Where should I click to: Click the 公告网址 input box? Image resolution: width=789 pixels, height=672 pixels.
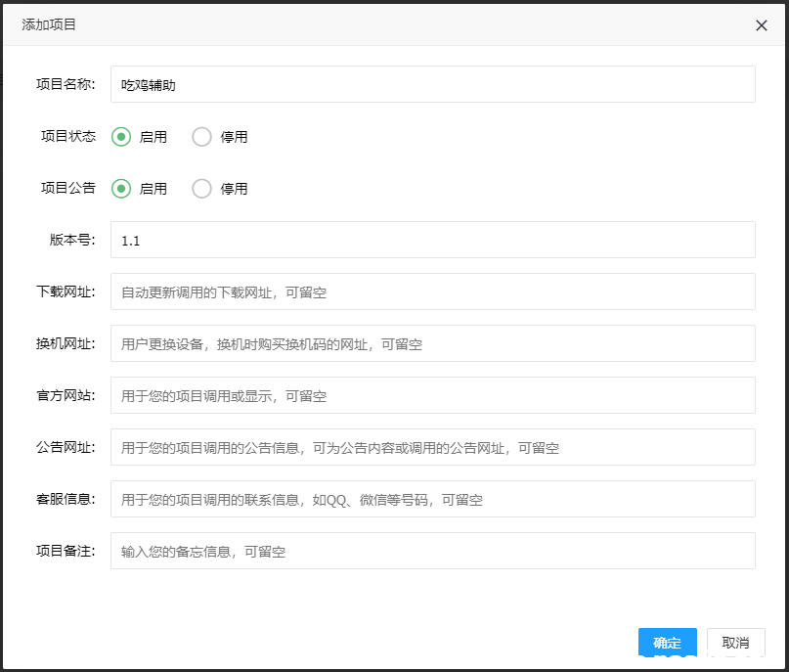[432, 447]
